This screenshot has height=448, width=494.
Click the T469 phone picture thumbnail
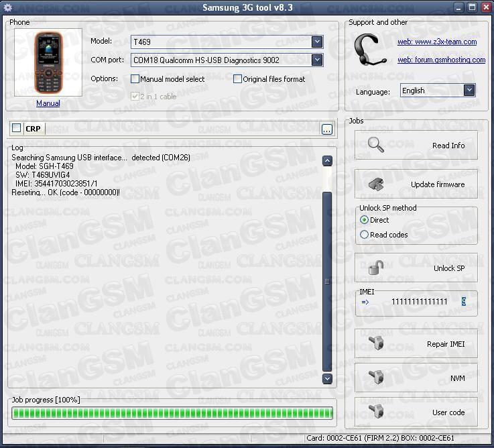48,62
